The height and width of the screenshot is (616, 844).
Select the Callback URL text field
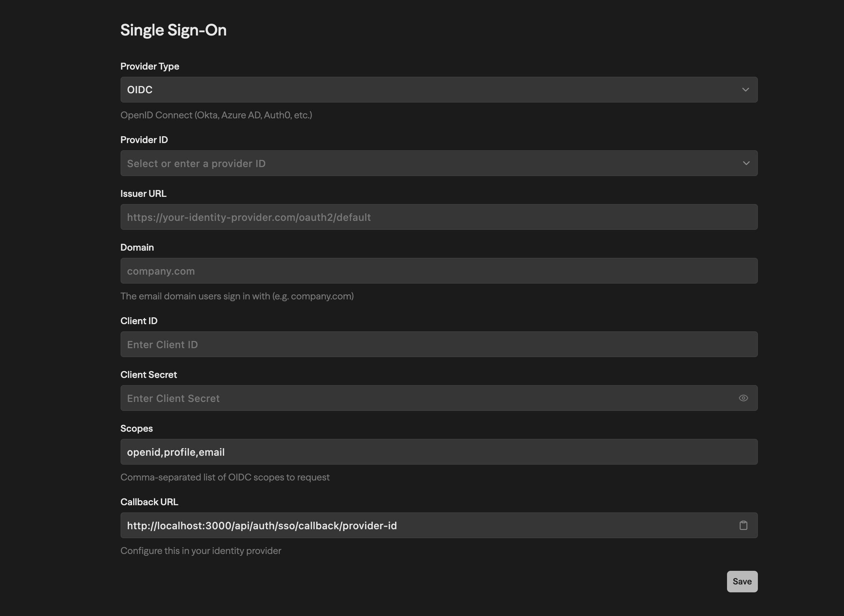(411, 525)
